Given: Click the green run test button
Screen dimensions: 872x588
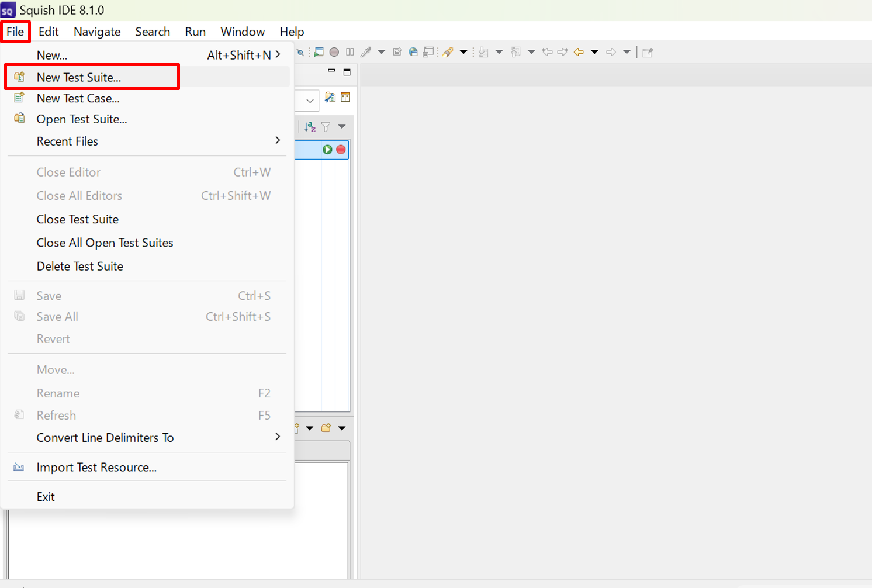Looking at the screenshot, I should coord(327,150).
